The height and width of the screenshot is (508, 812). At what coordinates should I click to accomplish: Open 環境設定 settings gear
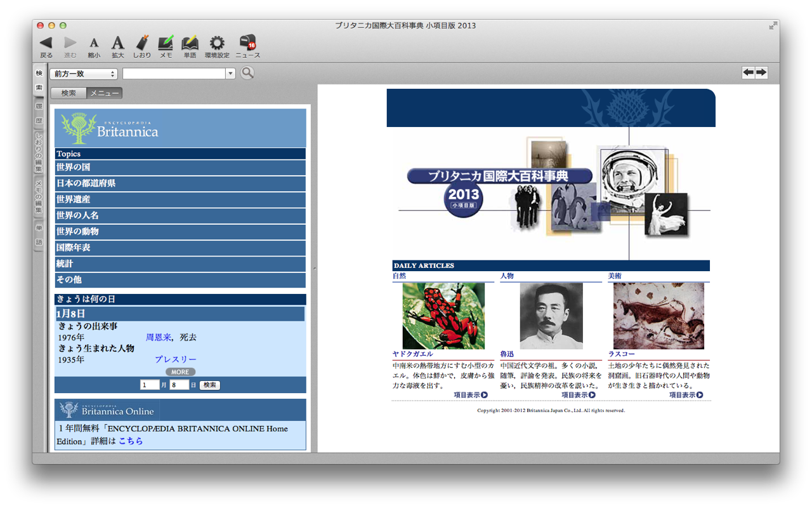click(x=217, y=43)
